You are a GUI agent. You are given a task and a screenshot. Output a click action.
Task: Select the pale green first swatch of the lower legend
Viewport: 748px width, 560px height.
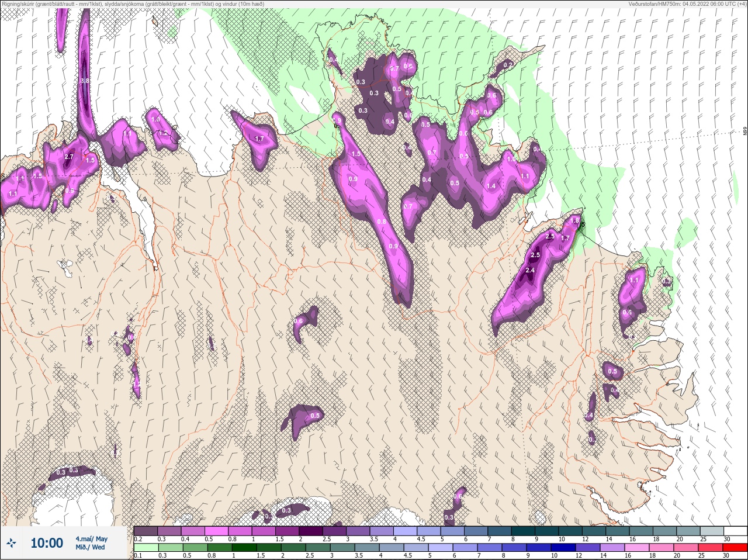pyautogui.click(x=146, y=548)
